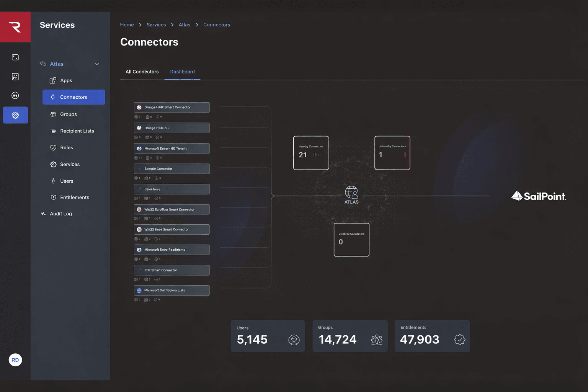Click the red logo at top left
The width and height of the screenshot is (588, 392).
[x=15, y=27]
